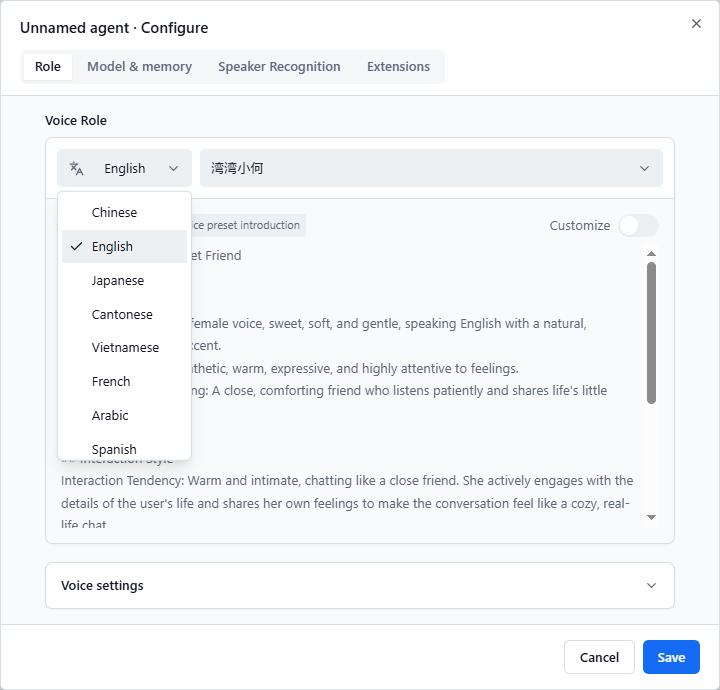Viewport: 720px width, 690px height.
Task: Save the agent configuration
Action: pyautogui.click(x=671, y=657)
